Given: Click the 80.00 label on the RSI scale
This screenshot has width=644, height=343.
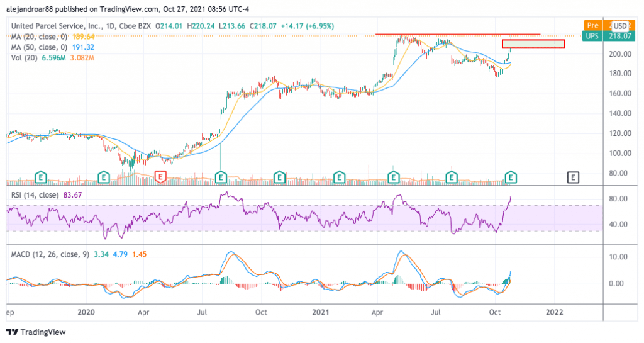Looking at the screenshot, I should pos(618,199).
